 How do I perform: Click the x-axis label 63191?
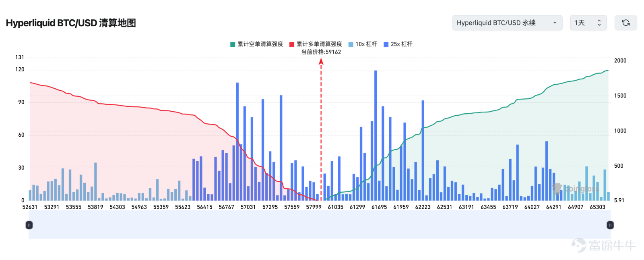click(x=466, y=207)
